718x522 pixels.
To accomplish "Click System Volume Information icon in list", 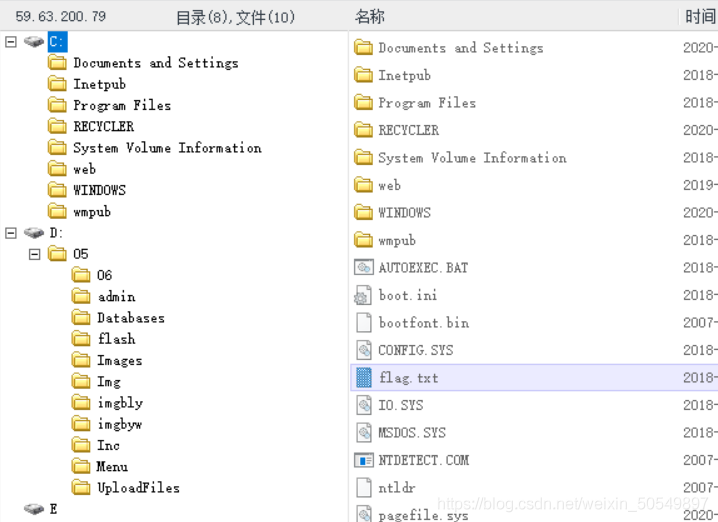I will (x=364, y=158).
